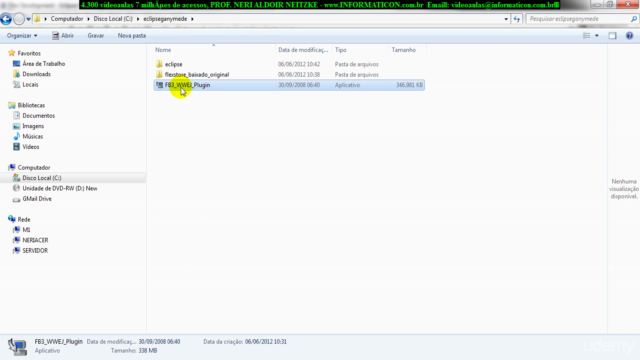Click Computador in the sidebar tree
640x360 pixels.
33,167
